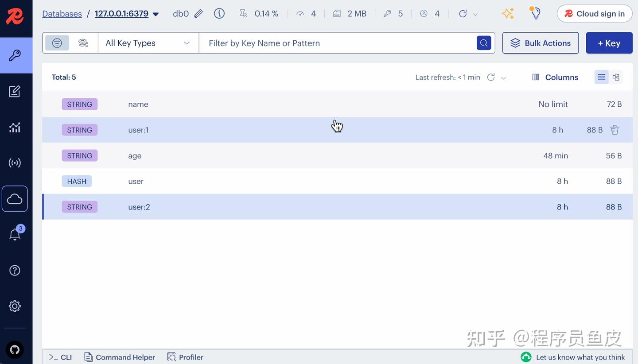Open the AI copilot sparkle icon
The image size is (638, 364).
(x=508, y=14)
